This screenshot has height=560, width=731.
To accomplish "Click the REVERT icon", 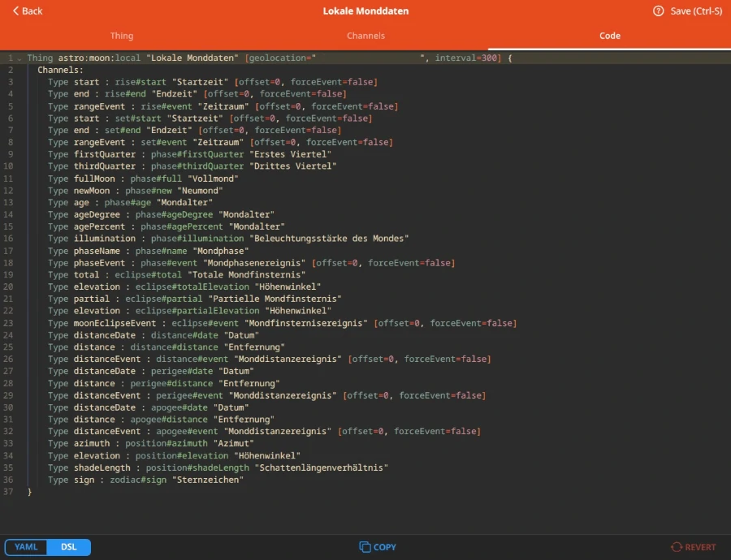I will click(x=676, y=547).
